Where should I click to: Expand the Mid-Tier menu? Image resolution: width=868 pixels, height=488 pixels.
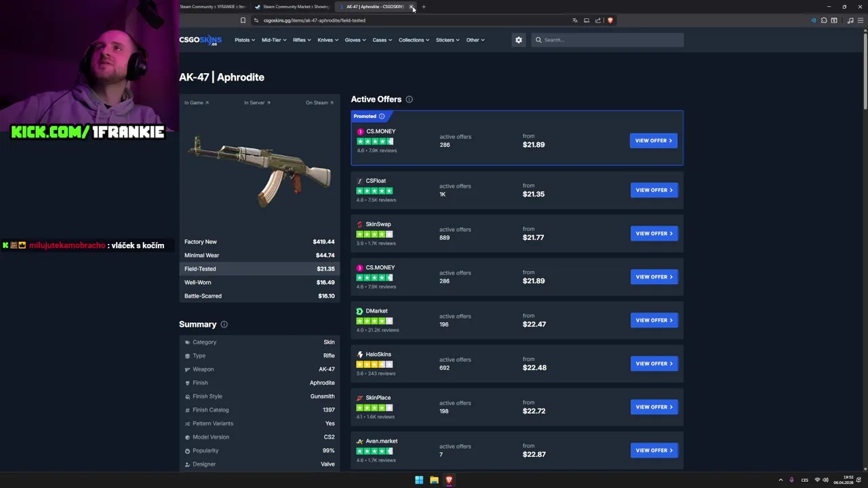273,40
